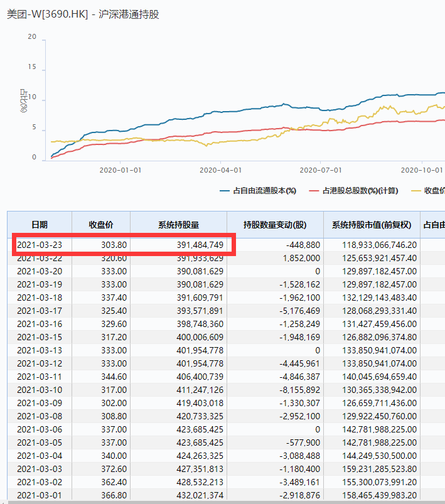Select the change value -448,880
The width and height of the screenshot is (445, 504).
click(303, 245)
